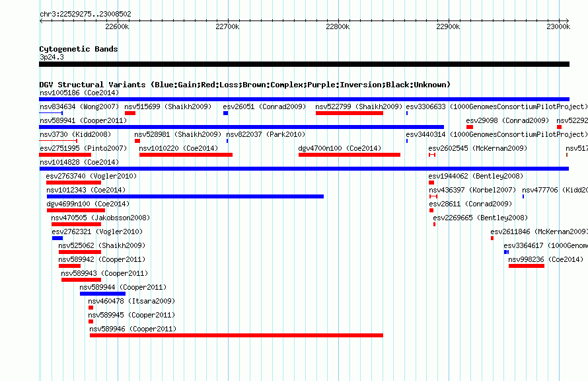The width and height of the screenshot is (588, 381).
Task: Click esv2611846 (McKernan2009) label
Action: 539,232
